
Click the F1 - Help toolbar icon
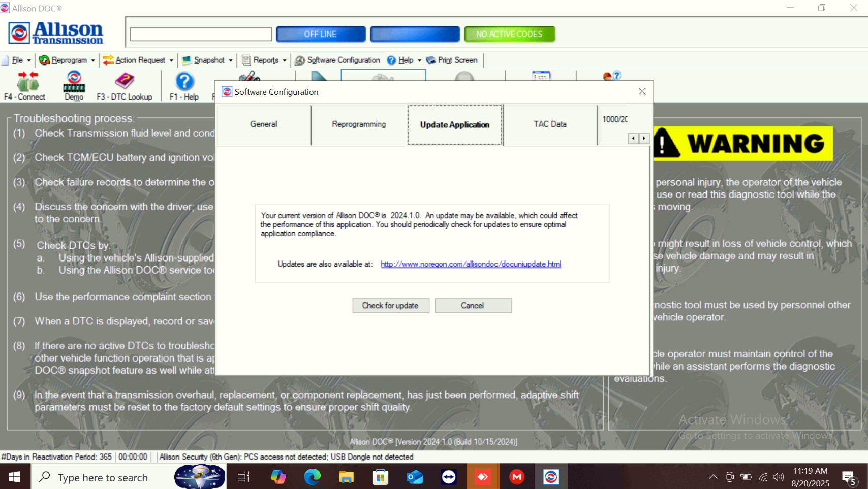[x=184, y=86]
